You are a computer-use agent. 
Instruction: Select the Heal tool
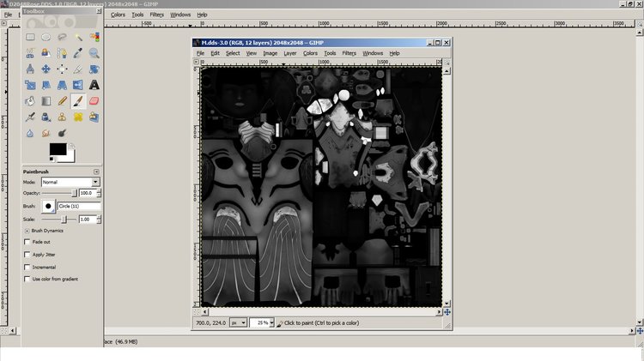tap(78, 117)
